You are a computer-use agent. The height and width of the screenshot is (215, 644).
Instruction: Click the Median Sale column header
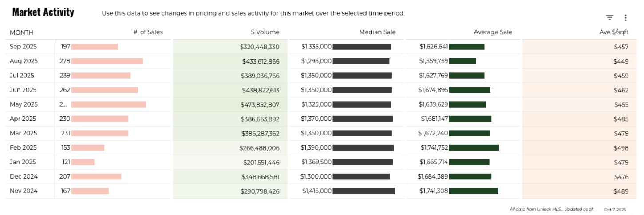coord(377,32)
